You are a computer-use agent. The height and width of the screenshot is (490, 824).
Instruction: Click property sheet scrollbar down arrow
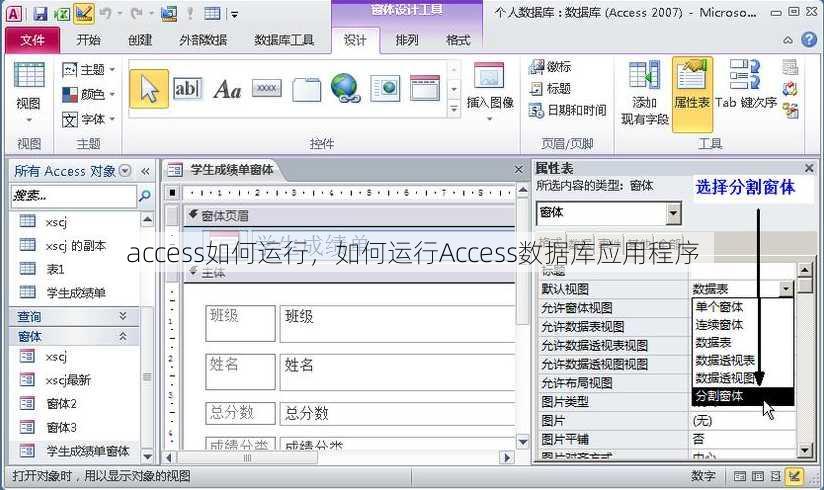(805, 451)
